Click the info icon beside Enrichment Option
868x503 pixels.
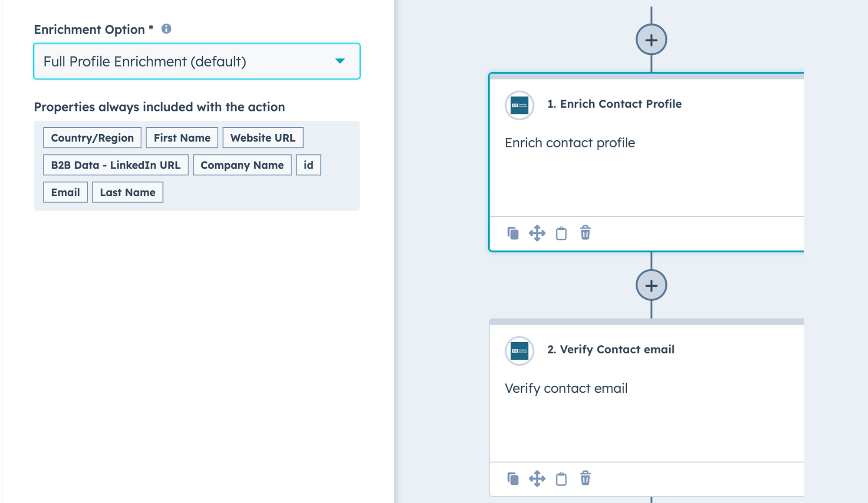pos(166,29)
